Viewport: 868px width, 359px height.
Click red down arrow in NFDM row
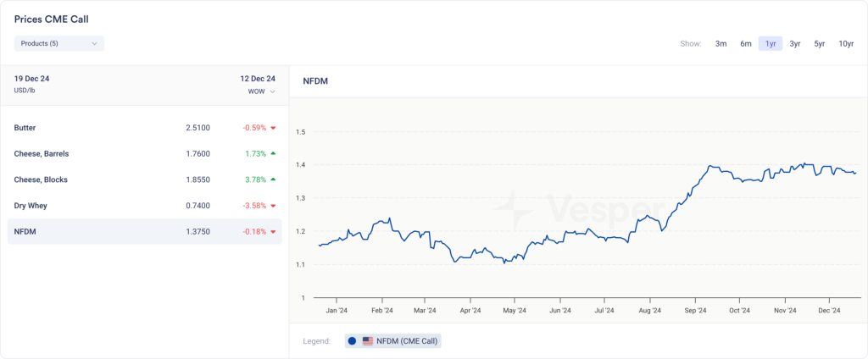tap(274, 232)
